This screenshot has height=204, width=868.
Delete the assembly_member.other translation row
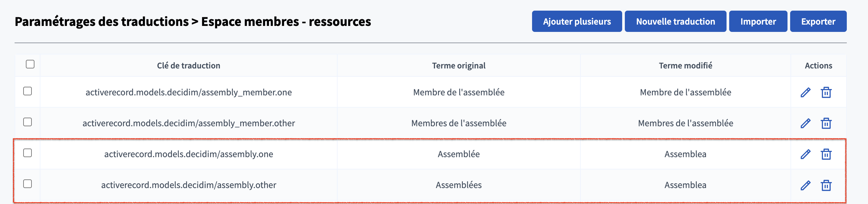pyautogui.click(x=826, y=123)
